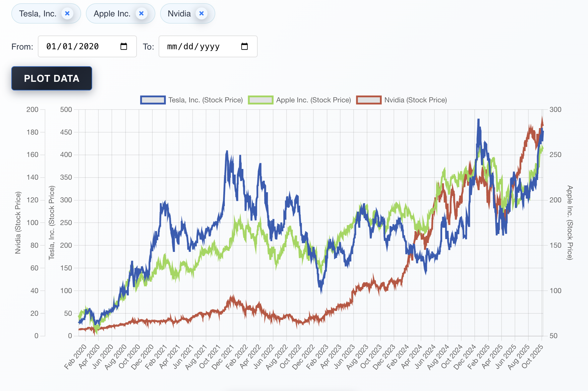Click the Apple Inc. (Stock Price) legend label
The height and width of the screenshot is (391, 588).
click(313, 100)
